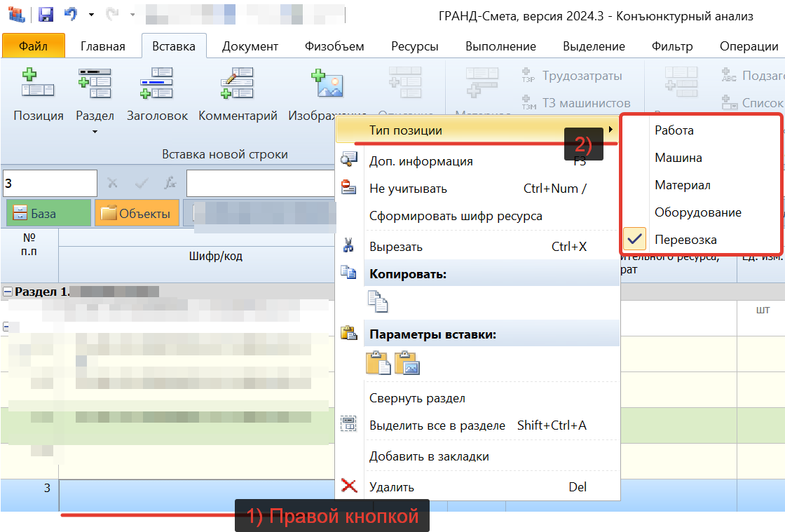Set position type to Машина
This screenshot has height=532, width=785.
click(700, 158)
